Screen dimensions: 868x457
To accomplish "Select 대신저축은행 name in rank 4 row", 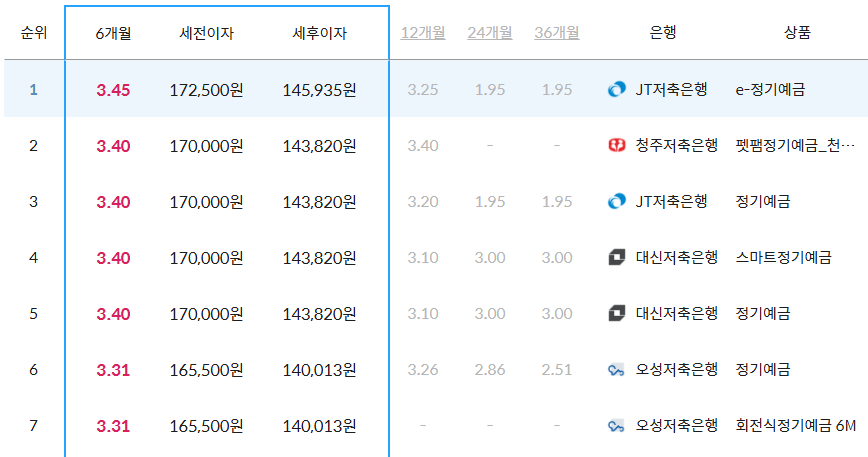I will [x=676, y=257].
